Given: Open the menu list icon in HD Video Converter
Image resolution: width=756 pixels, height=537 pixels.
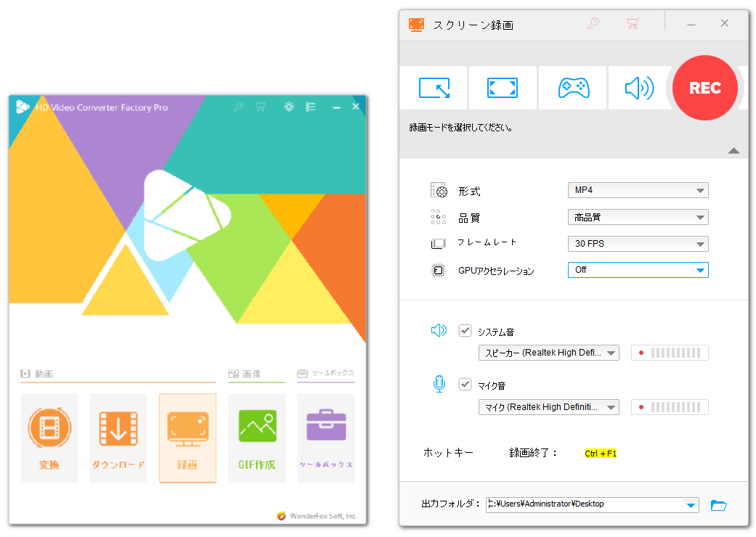Looking at the screenshot, I should (311, 107).
